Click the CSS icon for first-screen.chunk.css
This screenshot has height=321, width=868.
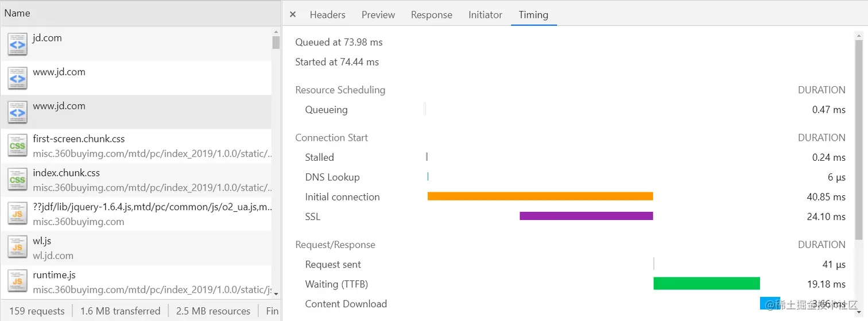[x=17, y=146]
